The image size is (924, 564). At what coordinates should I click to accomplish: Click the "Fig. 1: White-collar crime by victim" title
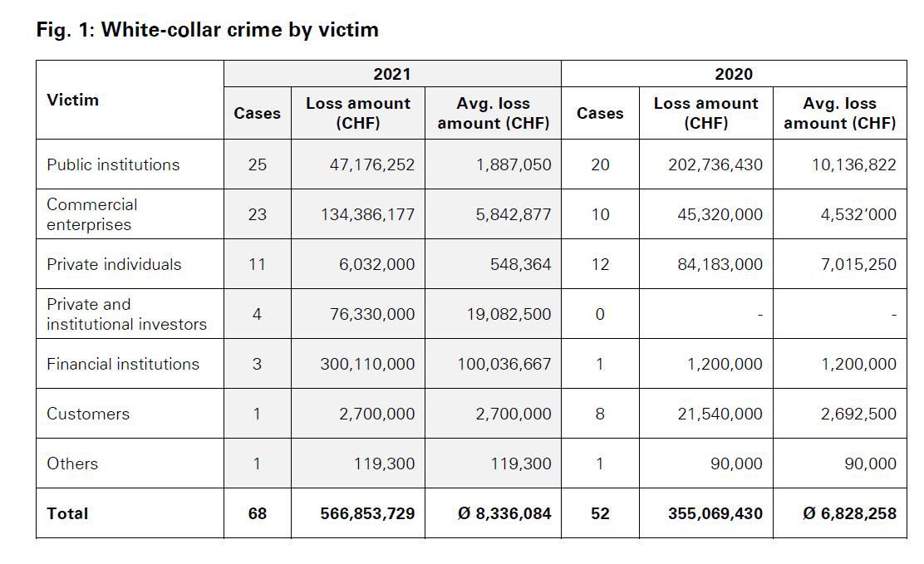point(208,30)
